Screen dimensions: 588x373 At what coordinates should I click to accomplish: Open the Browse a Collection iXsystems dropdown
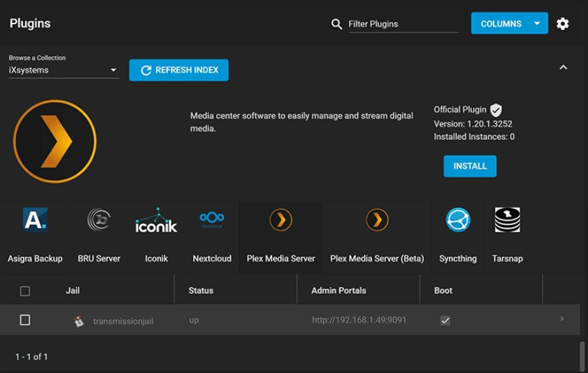pos(64,70)
